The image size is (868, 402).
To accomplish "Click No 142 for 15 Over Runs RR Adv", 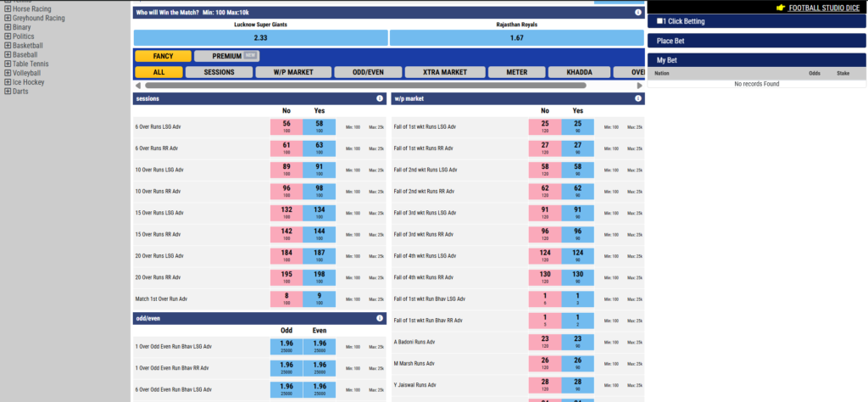I will tap(287, 235).
